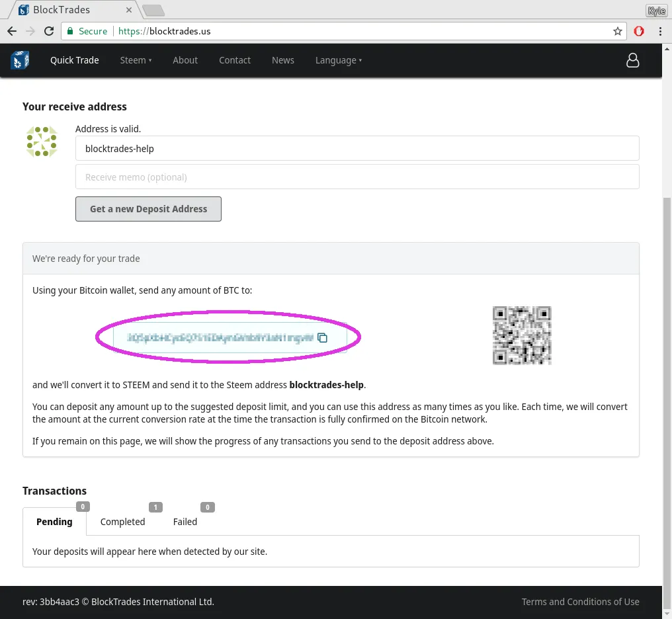
Task: Click the Opera extension icon
Action: (x=638, y=31)
